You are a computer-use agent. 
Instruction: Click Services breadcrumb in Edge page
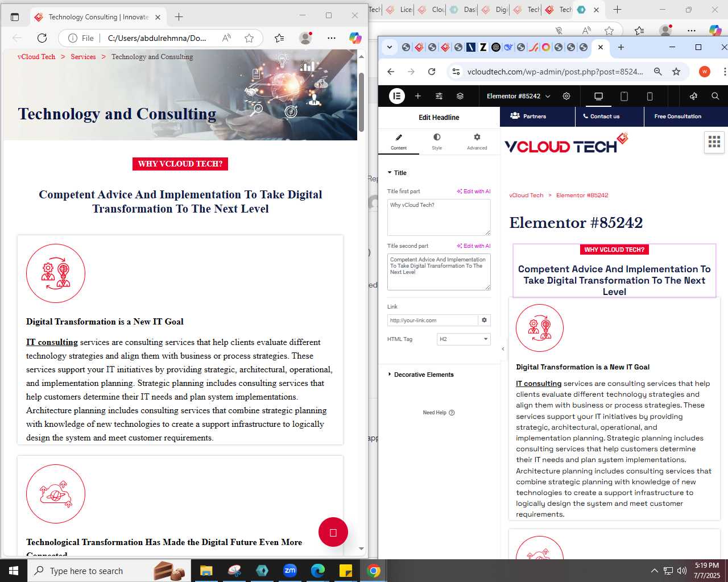83,57
